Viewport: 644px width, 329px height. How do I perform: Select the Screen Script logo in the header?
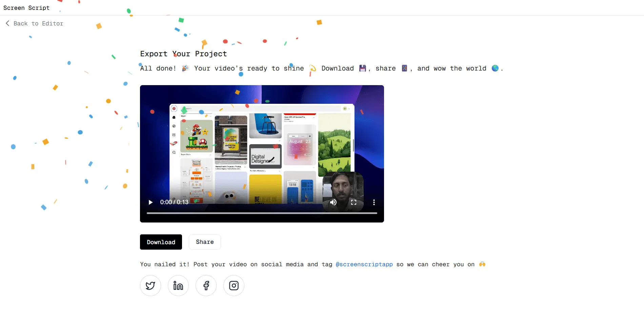tap(26, 7)
